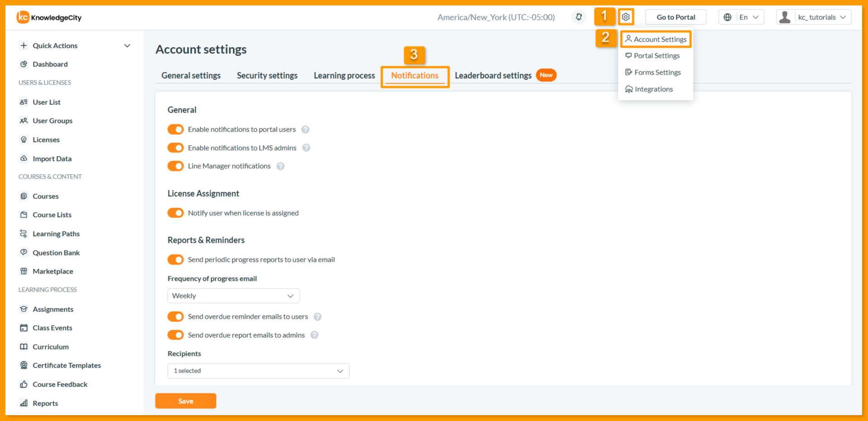Switch to Learning process tab
Screen dimensions: 868x421
(x=344, y=76)
